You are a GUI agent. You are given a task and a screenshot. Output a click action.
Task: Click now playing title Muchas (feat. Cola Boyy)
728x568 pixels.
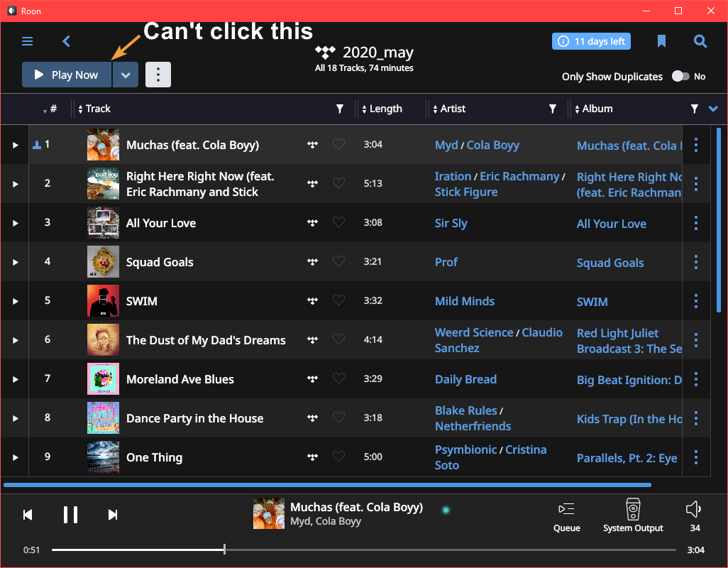[357, 507]
